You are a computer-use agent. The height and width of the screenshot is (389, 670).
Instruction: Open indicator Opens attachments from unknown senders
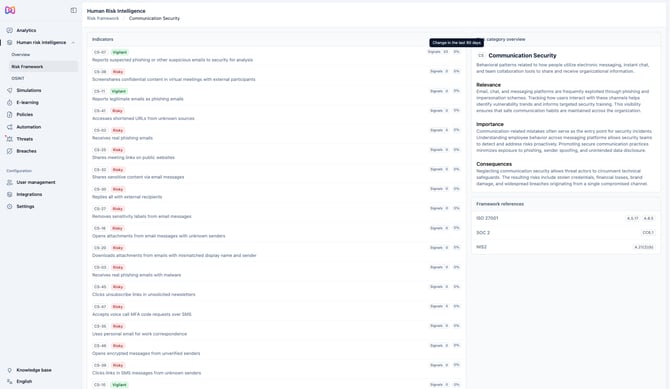[276, 232]
